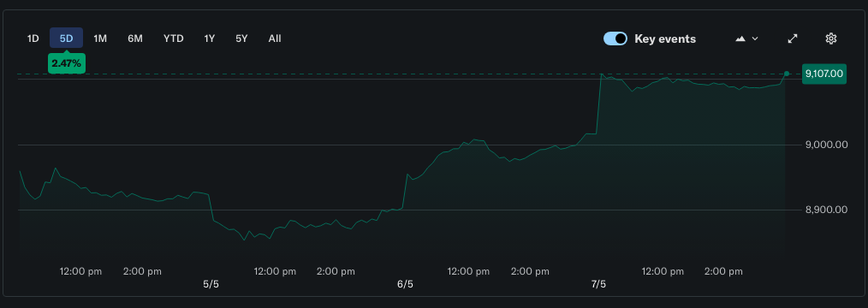Open chart settings gear
This screenshot has width=868, height=308.
[x=830, y=38]
